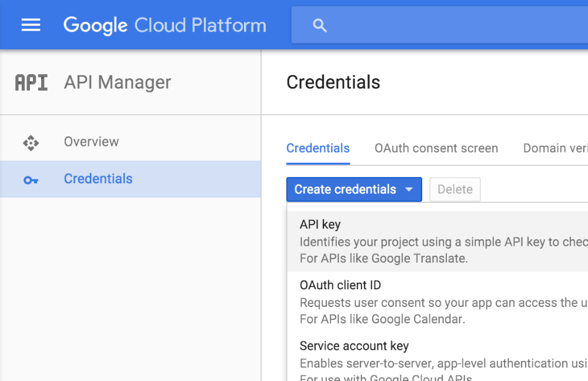Click the Google Cloud Platform logo
This screenshot has height=381, width=588.
[165, 25]
